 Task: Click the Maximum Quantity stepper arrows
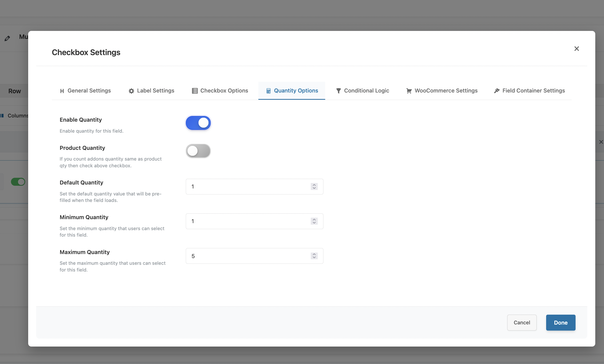click(x=314, y=256)
